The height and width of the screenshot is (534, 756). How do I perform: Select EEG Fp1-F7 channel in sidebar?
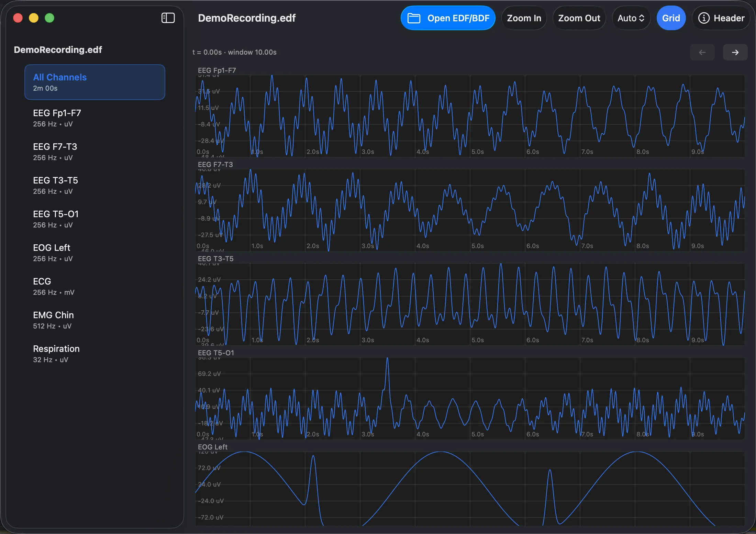(x=95, y=118)
